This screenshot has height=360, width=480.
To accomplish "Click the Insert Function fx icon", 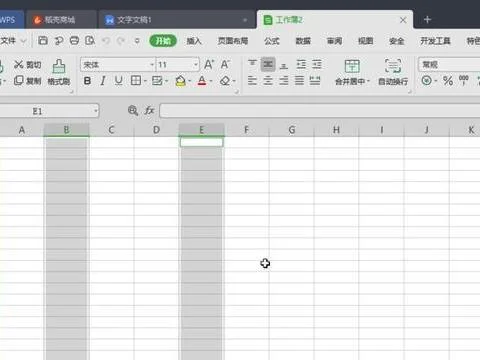I will click(x=149, y=110).
